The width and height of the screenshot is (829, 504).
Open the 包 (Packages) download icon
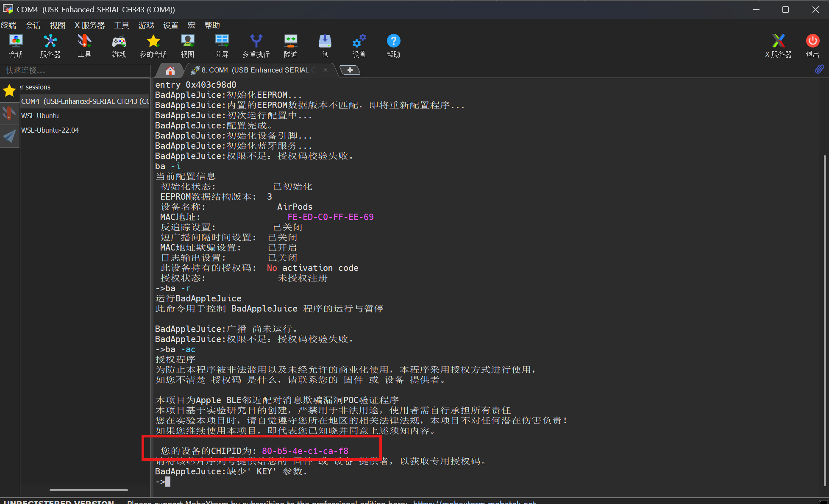click(325, 45)
